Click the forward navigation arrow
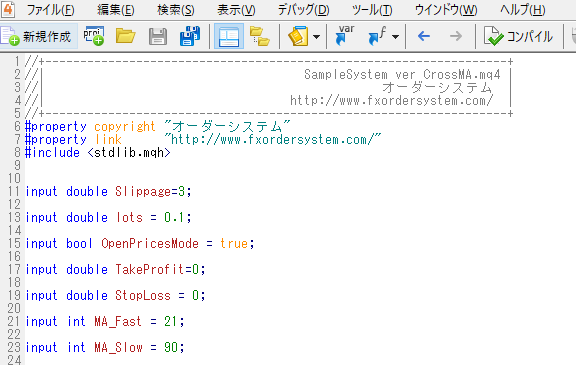Screen dimensions: 576x365 [456, 36]
